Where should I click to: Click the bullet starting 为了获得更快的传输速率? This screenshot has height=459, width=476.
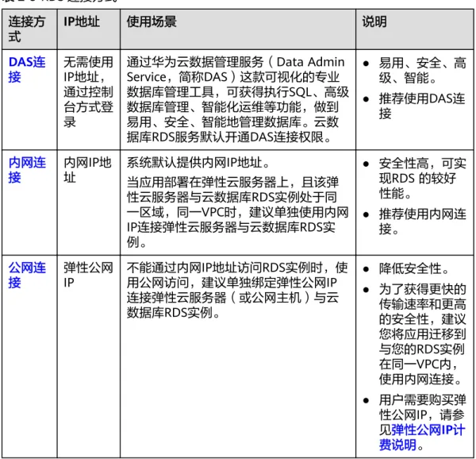coord(422,334)
